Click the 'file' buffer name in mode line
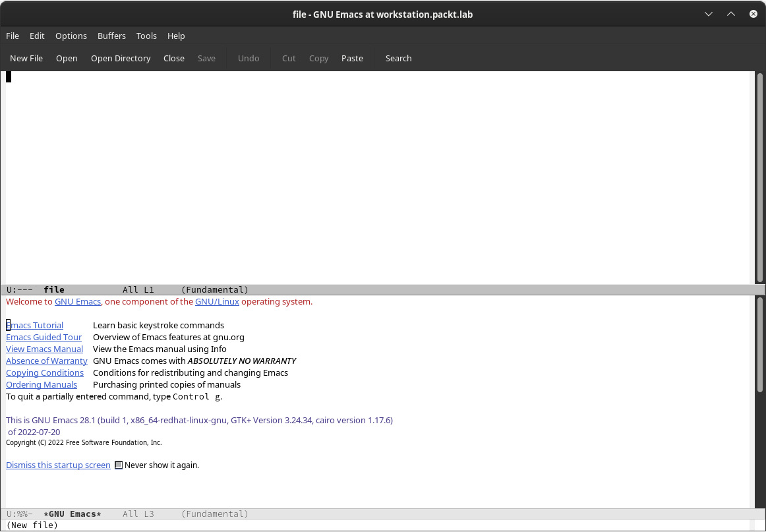766x532 pixels. click(x=54, y=289)
